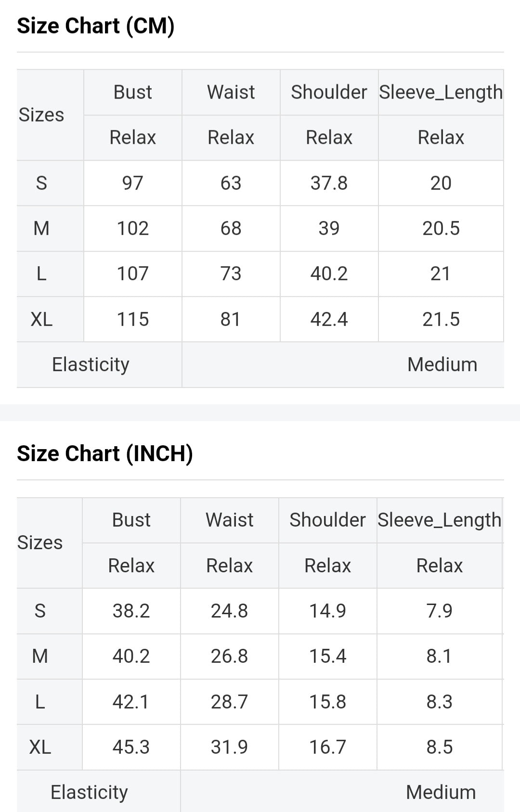The width and height of the screenshot is (520, 812).
Task: Click the Sizes header in INCH chart
Action: pos(40,542)
